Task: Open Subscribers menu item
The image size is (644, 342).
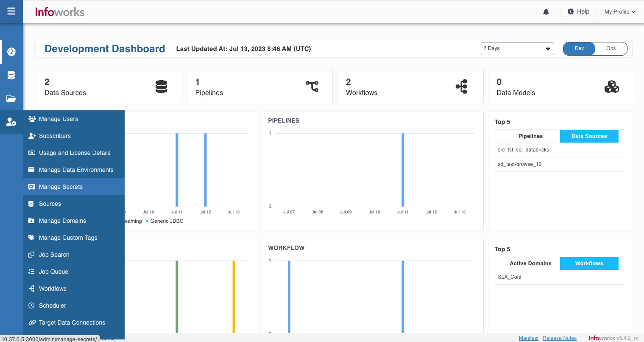Action: point(74,136)
